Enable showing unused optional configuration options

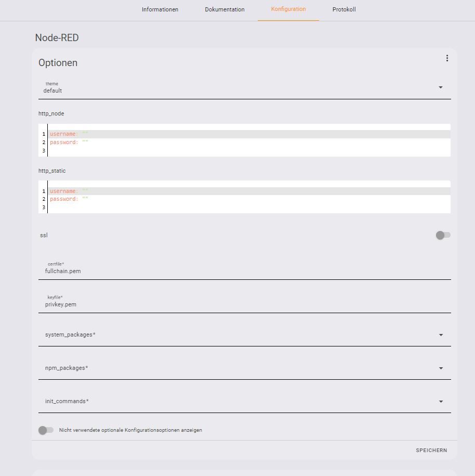46,430
